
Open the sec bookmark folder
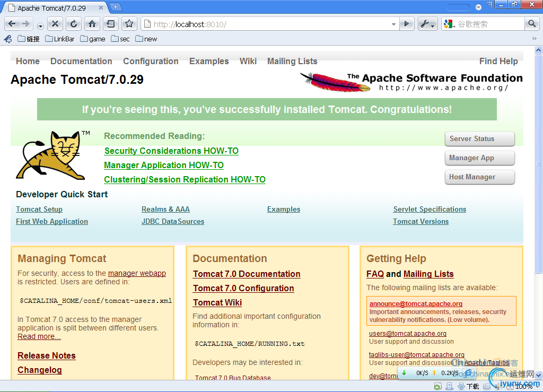click(x=120, y=39)
